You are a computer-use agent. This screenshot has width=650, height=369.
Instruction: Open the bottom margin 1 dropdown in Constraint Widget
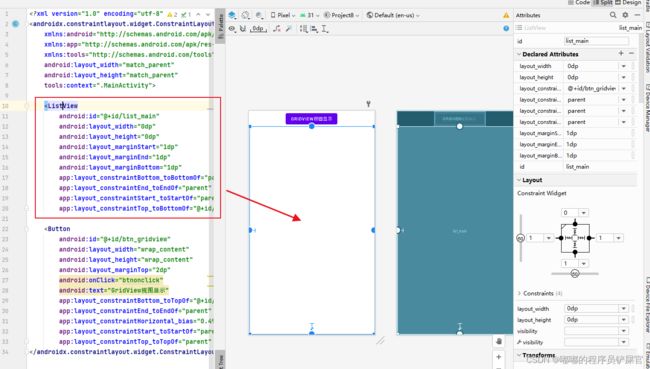(x=584, y=264)
